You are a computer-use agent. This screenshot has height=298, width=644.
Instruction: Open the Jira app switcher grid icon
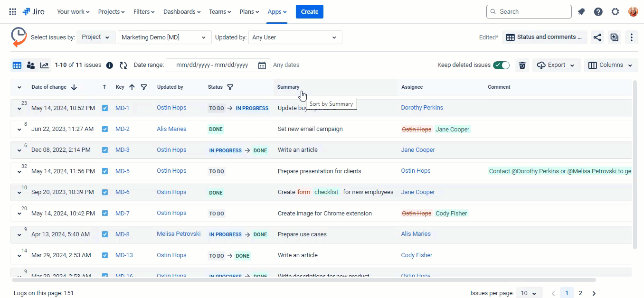(x=13, y=12)
